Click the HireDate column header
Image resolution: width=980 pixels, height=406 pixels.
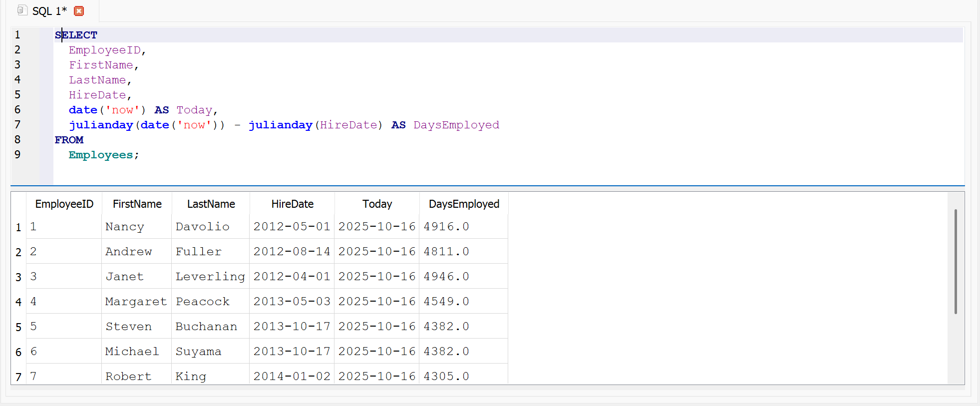pos(292,204)
